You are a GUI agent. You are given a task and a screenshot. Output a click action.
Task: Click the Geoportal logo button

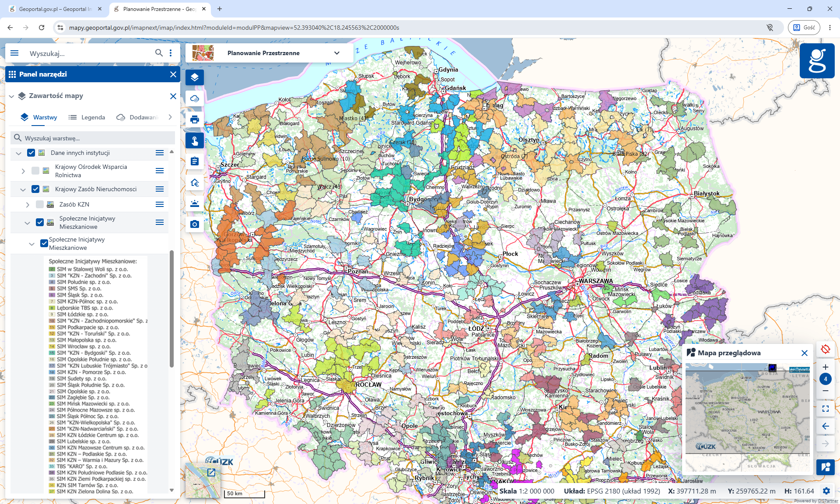[817, 61]
